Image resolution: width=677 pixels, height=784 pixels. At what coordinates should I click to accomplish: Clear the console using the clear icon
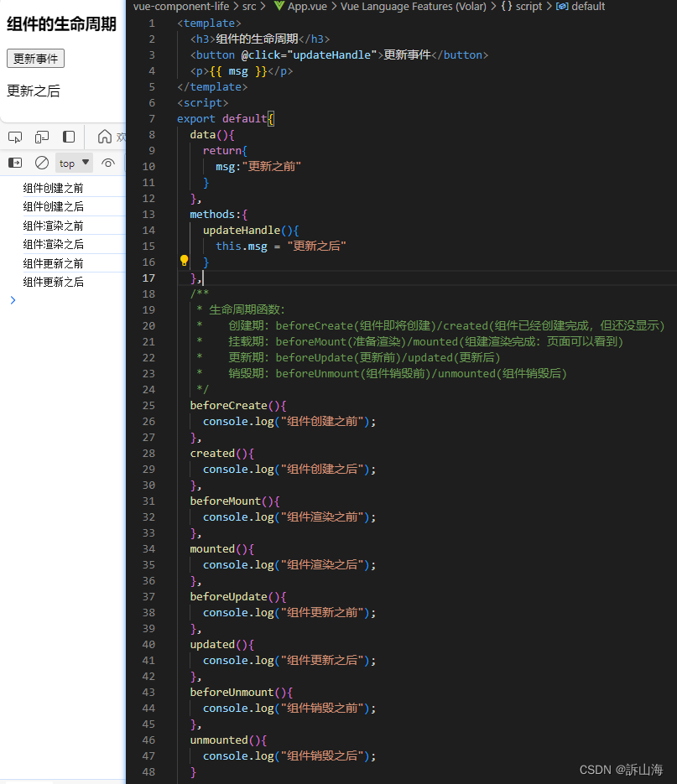pos(42,163)
